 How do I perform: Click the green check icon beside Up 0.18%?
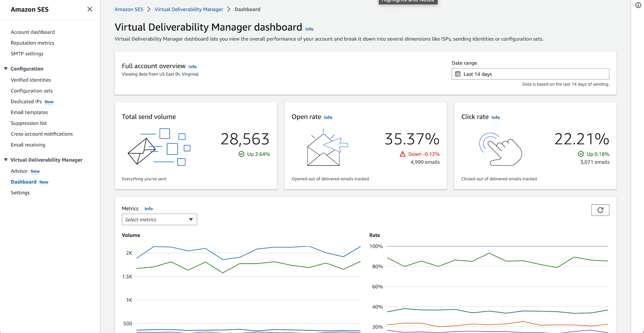[581, 154]
